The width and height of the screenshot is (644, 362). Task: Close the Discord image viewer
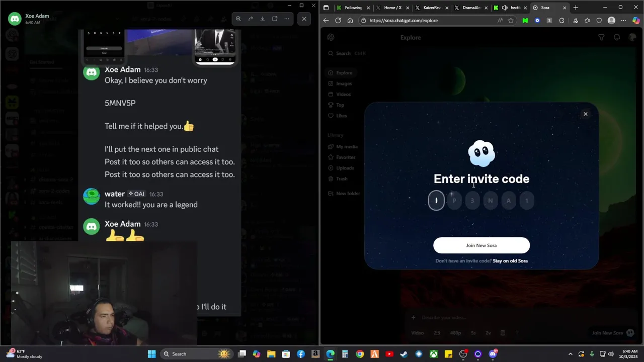click(x=304, y=19)
